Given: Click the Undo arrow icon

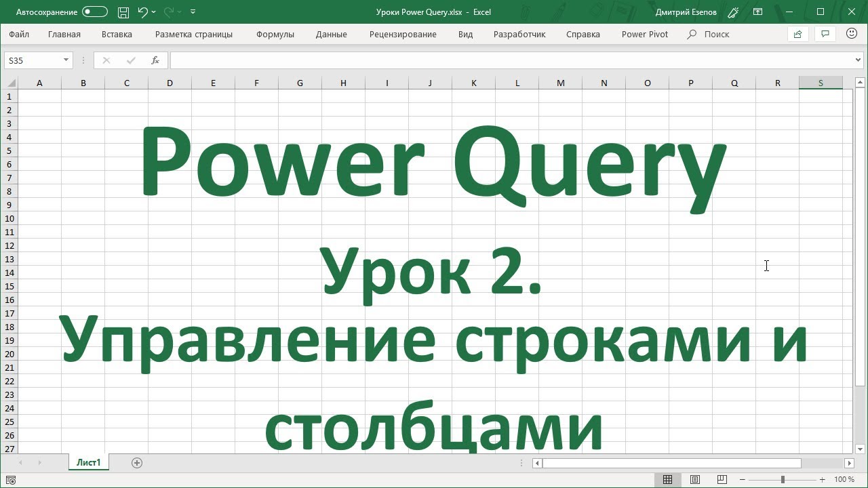Looking at the screenshot, I should coord(142,12).
